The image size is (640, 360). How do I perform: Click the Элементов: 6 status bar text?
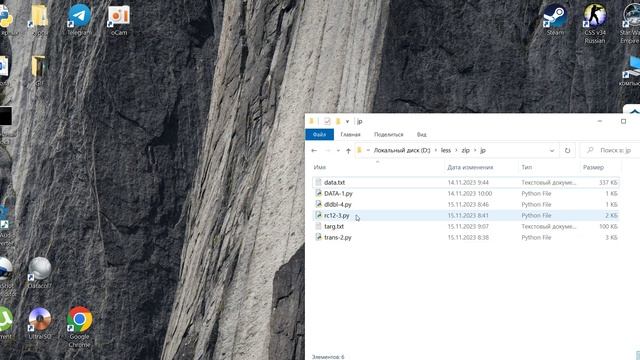pyautogui.click(x=328, y=357)
